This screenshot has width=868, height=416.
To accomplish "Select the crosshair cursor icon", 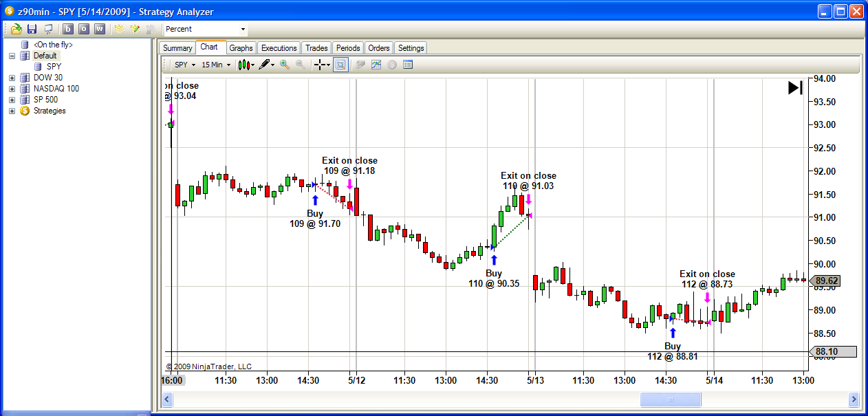I will [320, 65].
